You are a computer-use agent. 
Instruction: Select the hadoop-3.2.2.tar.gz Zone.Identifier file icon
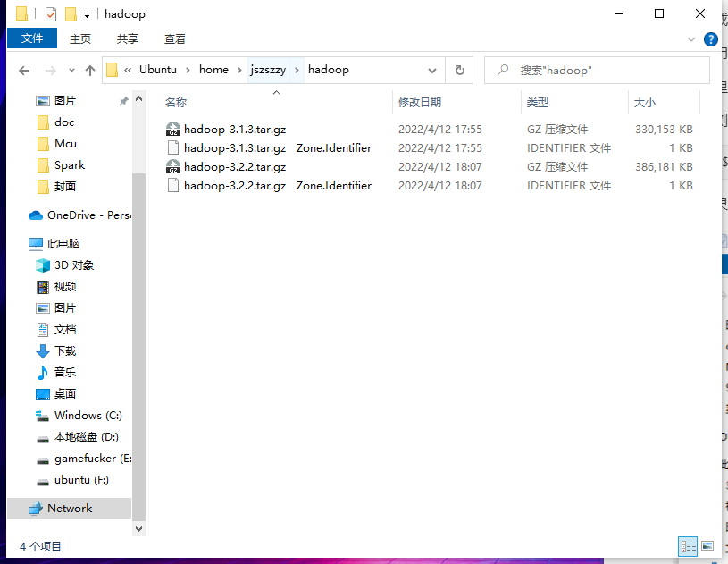point(173,185)
